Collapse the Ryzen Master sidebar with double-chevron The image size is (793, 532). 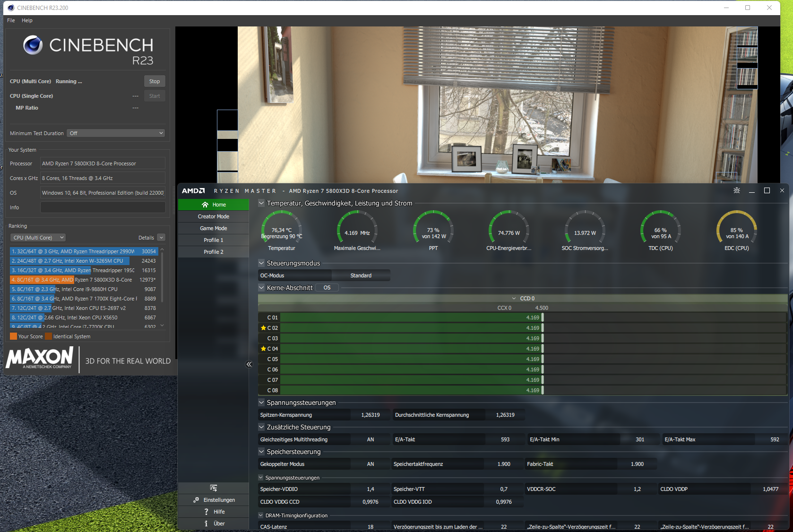(250, 364)
